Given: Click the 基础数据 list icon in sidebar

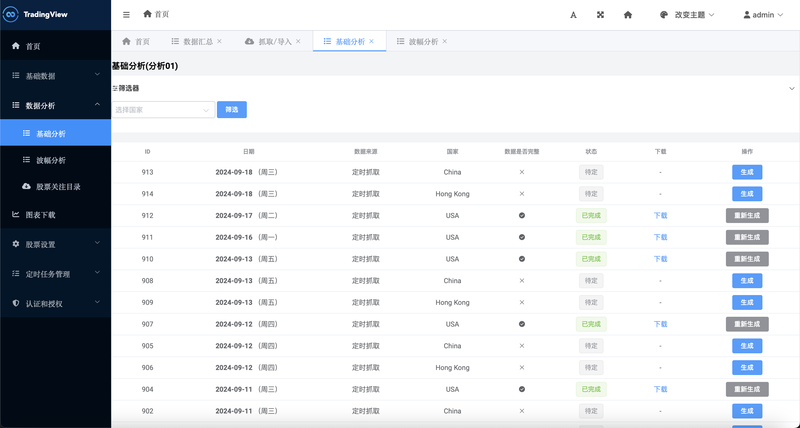Looking at the screenshot, I should (16, 75).
